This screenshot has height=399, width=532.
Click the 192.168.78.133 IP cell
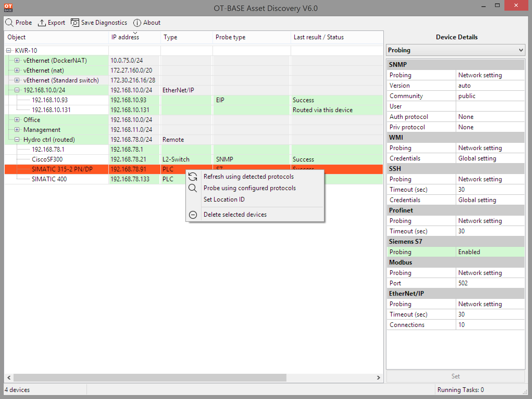point(134,179)
